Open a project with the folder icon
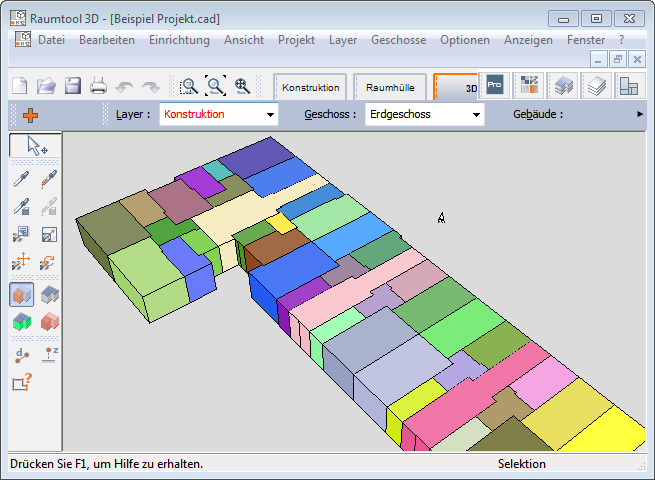 click(46, 86)
